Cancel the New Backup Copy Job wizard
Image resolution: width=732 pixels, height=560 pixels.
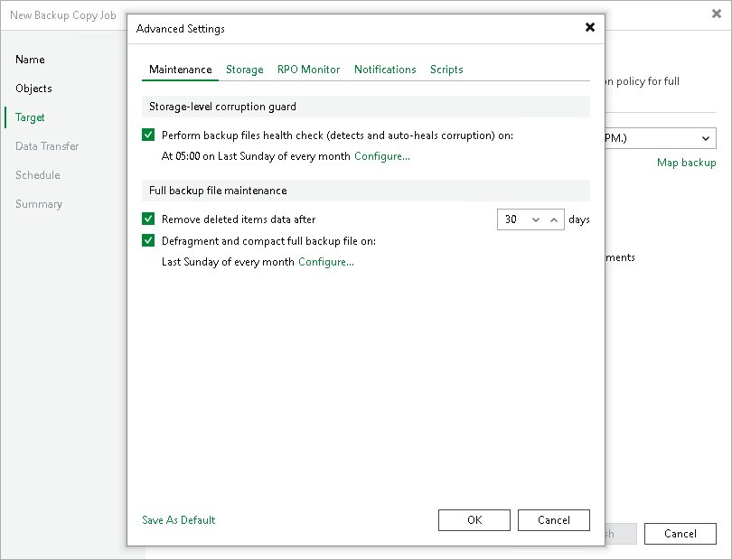[680, 534]
